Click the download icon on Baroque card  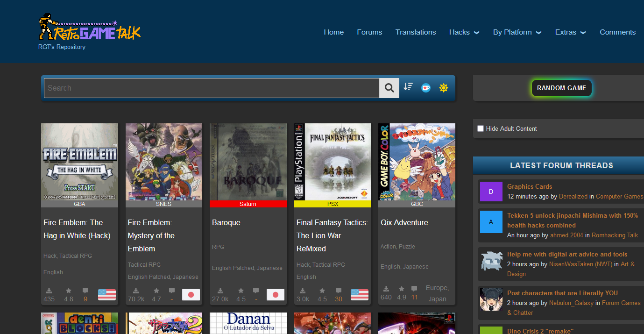pos(220,291)
